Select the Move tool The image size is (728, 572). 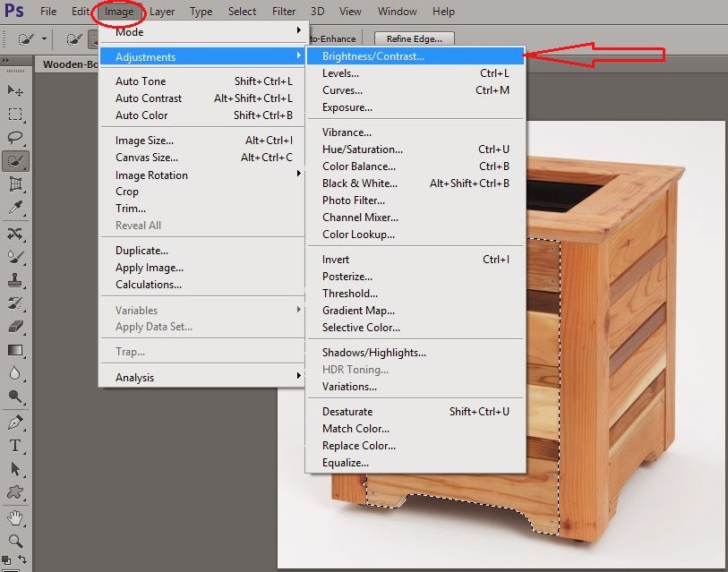tap(15, 90)
